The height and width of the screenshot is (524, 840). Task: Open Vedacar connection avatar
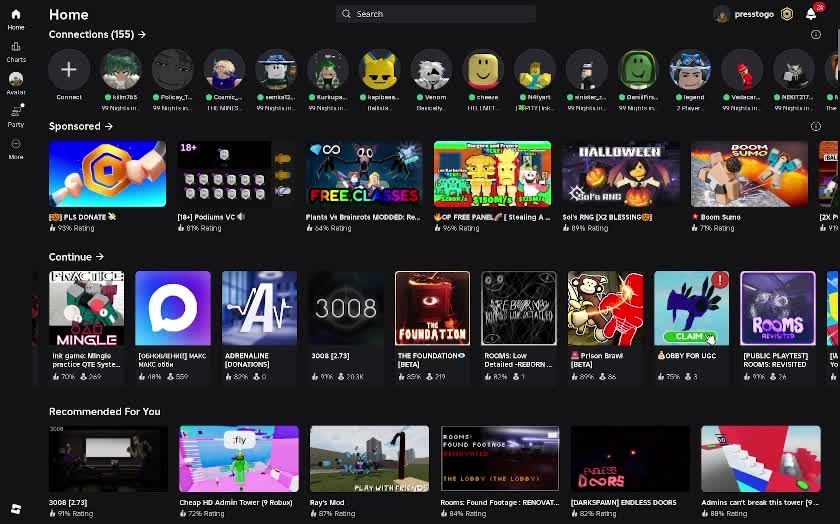(x=742, y=70)
